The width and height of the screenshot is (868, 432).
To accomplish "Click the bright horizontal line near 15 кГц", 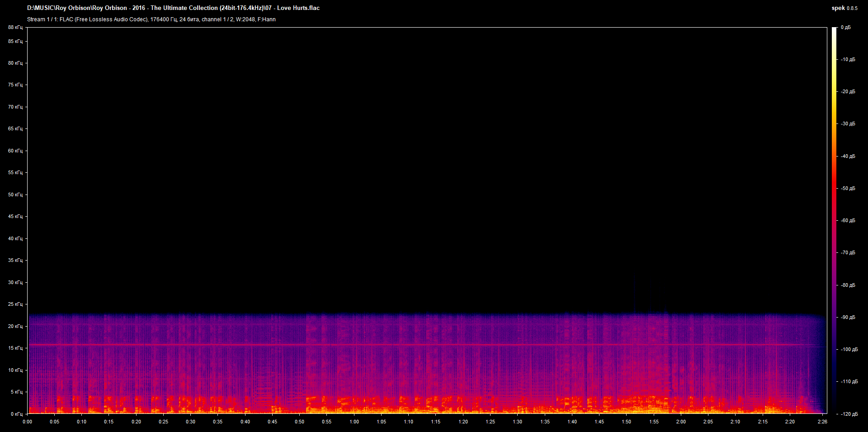I will point(425,345).
